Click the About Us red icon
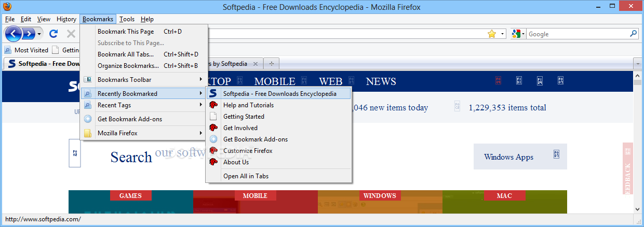Viewport: 644px width, 227px height. coord(213,162)
